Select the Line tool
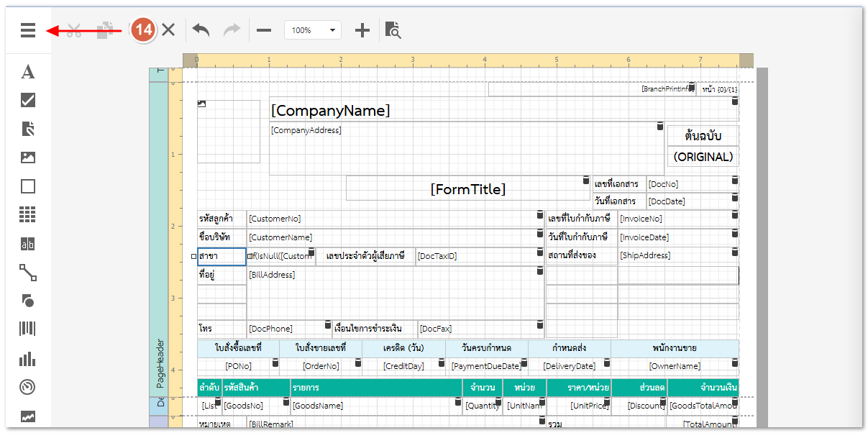Viewport: 868px width, 433px height. click(x=28, y=272)
